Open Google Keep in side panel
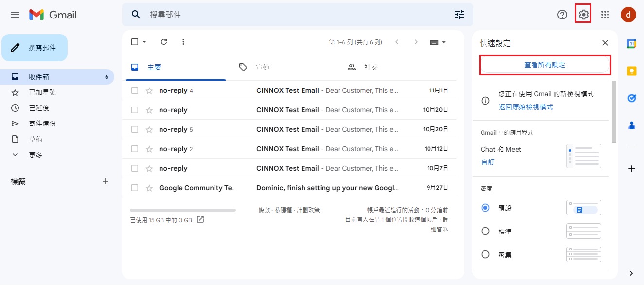 [x=631, y=71]
